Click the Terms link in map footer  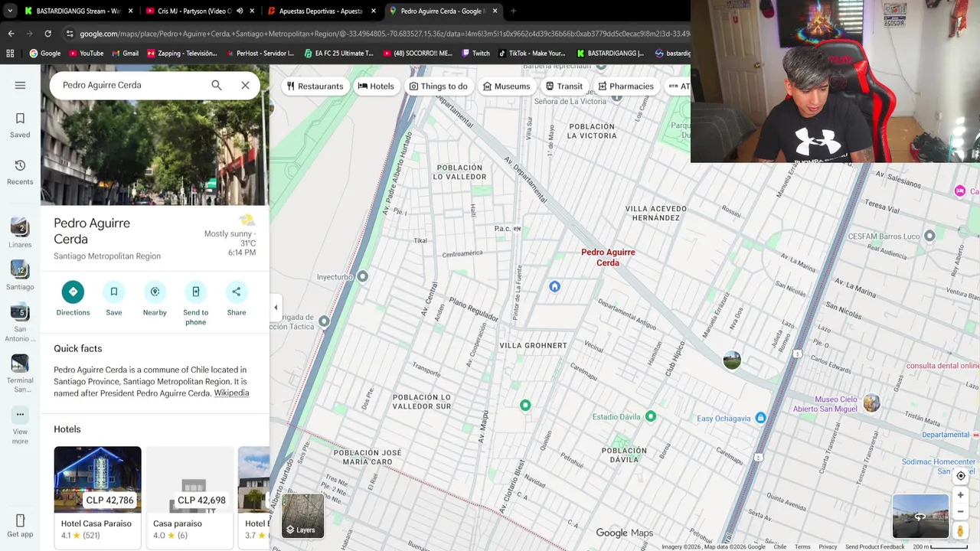[x=802, y=546]
